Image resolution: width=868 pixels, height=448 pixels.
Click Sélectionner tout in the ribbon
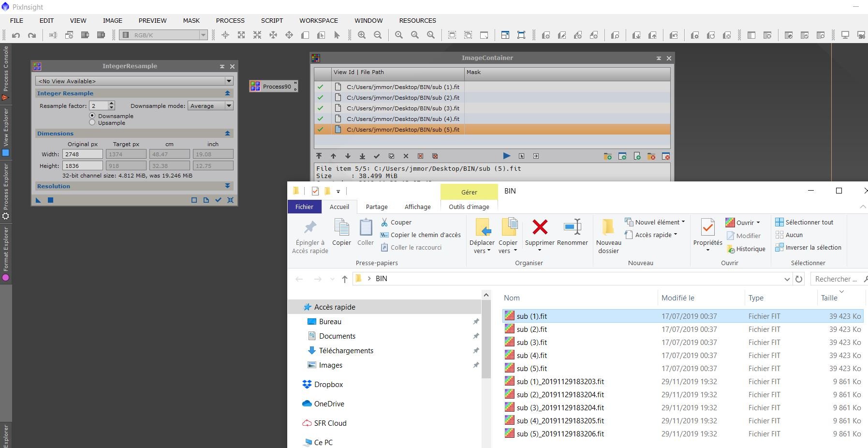(809, 222)
